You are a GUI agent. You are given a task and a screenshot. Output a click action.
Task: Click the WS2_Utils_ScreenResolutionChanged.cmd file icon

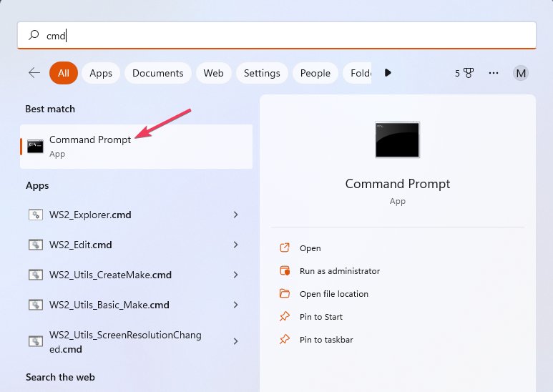coord(36,341)
